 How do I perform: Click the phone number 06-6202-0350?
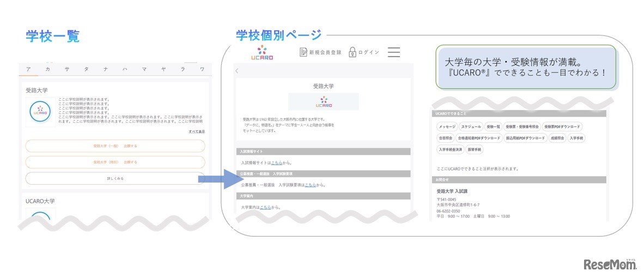click(448, 211)
